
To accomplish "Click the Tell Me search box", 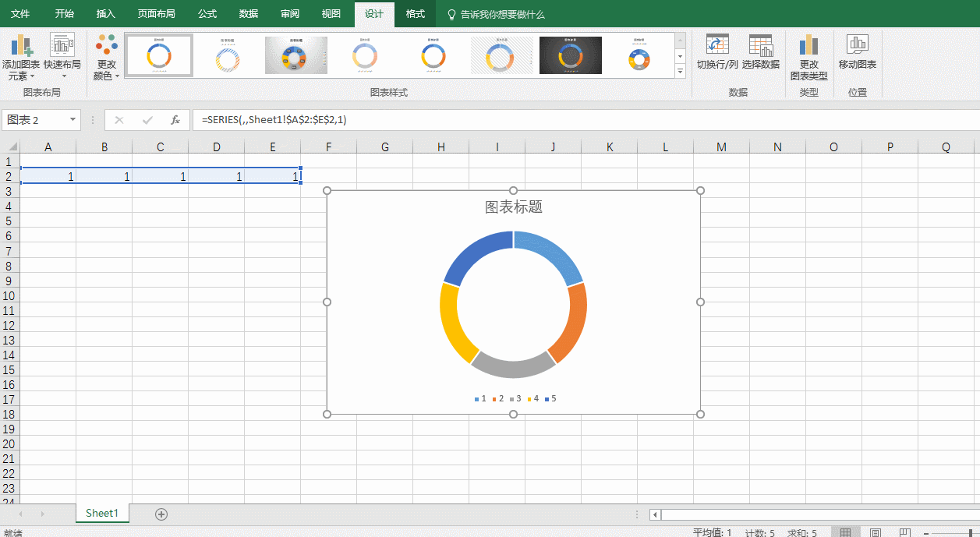I will (502, 14).
